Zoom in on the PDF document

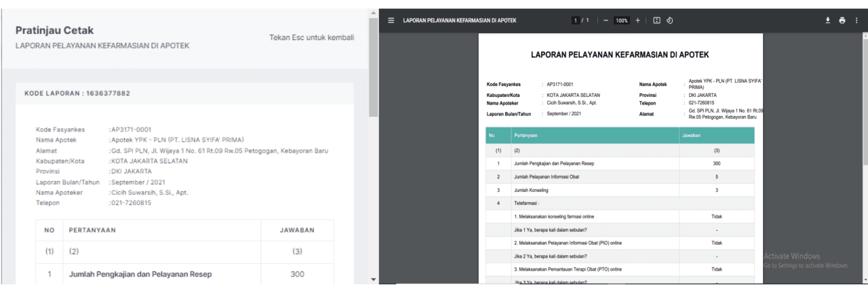[x=637, y=20]
